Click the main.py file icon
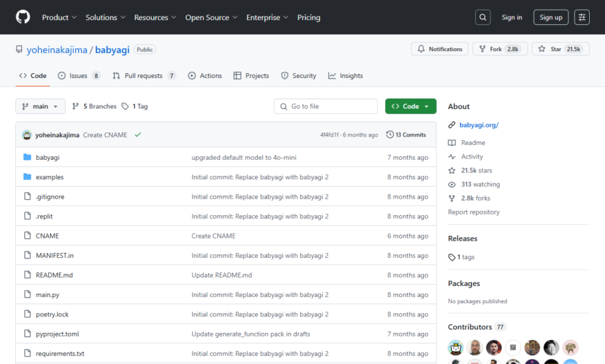 (x=27, y=294)
